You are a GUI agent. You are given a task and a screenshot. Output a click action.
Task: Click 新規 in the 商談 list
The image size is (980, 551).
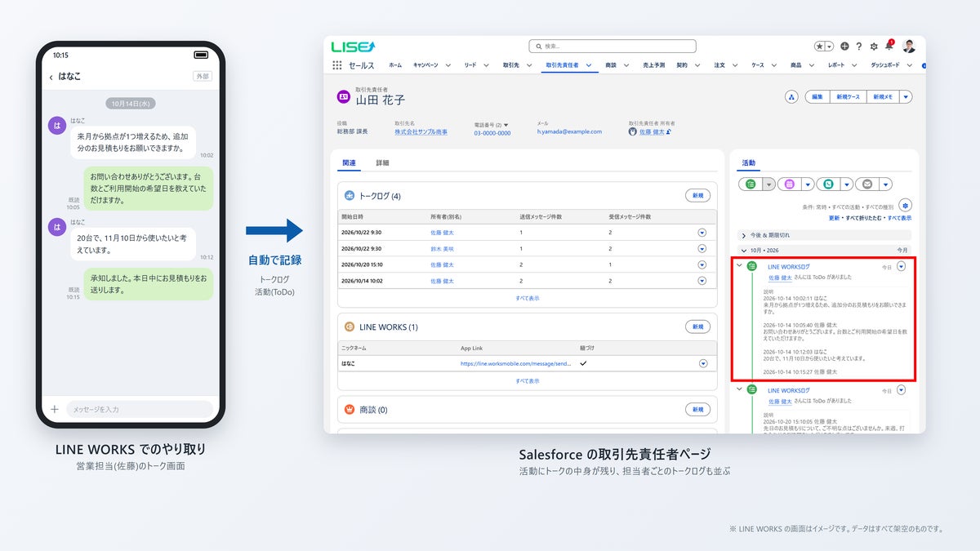pyautogui.click(x=697, y=409)
